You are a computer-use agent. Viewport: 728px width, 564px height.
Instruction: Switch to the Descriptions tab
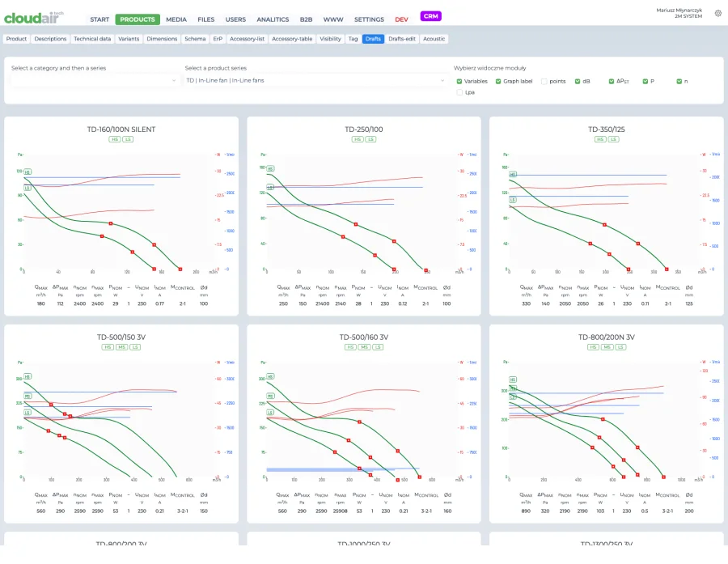point(50,39)
